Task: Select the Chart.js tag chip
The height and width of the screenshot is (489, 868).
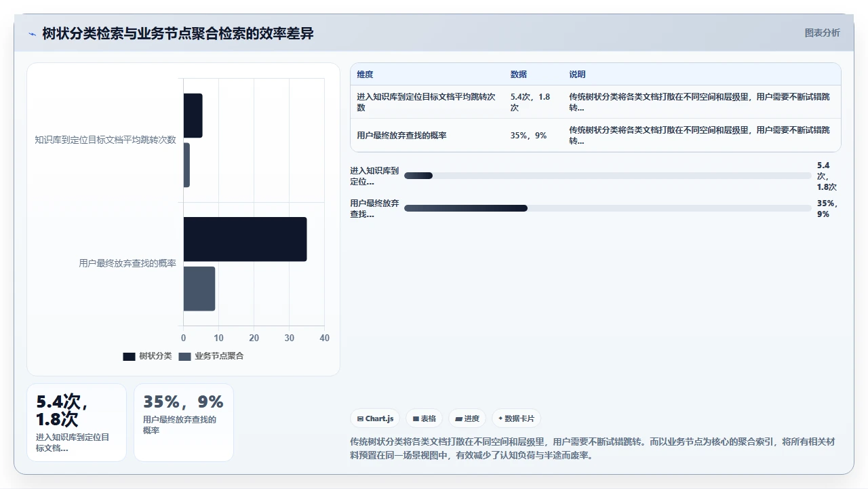Action: coord(375,419)
